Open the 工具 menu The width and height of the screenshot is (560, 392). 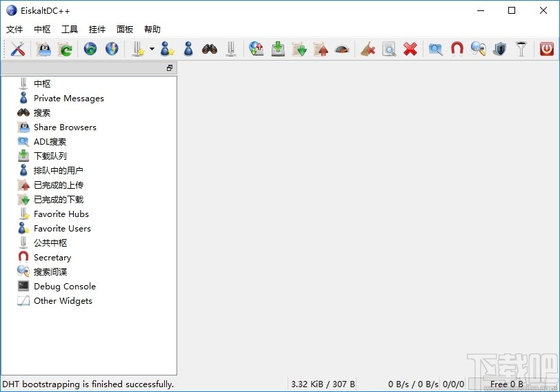click(x=70, y=29)
